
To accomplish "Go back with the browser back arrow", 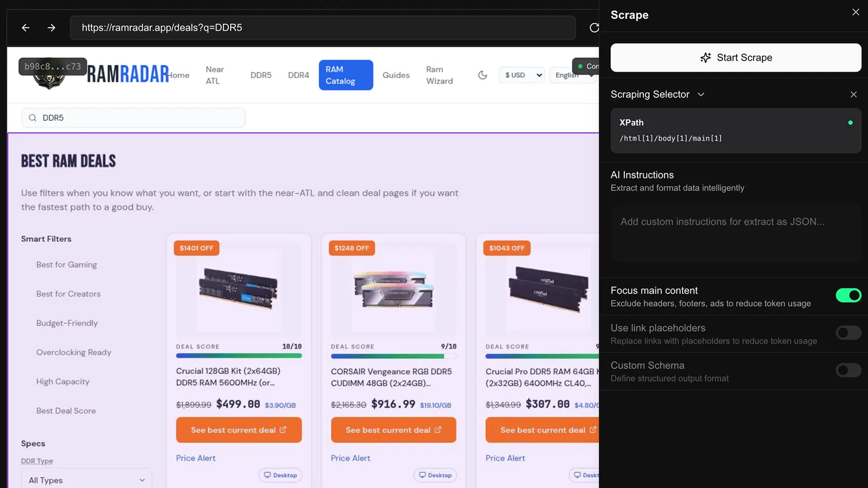I will (25, 28).
